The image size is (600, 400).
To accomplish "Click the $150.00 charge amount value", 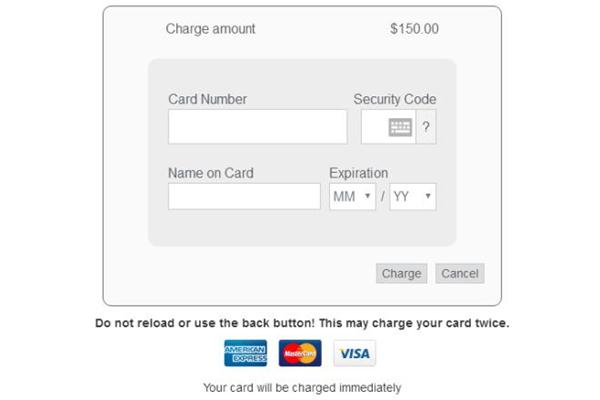I will pyautogui.click(x=414, y=29).
